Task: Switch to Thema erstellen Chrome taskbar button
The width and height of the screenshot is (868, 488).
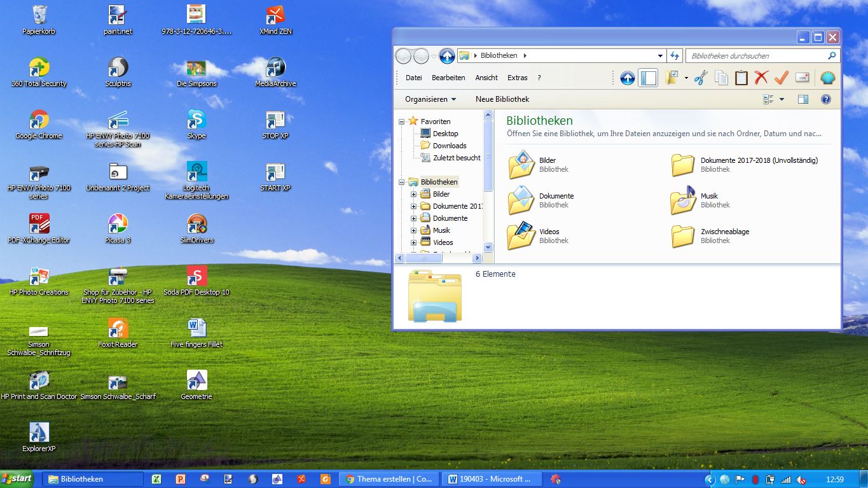Action: click(388, 479)
